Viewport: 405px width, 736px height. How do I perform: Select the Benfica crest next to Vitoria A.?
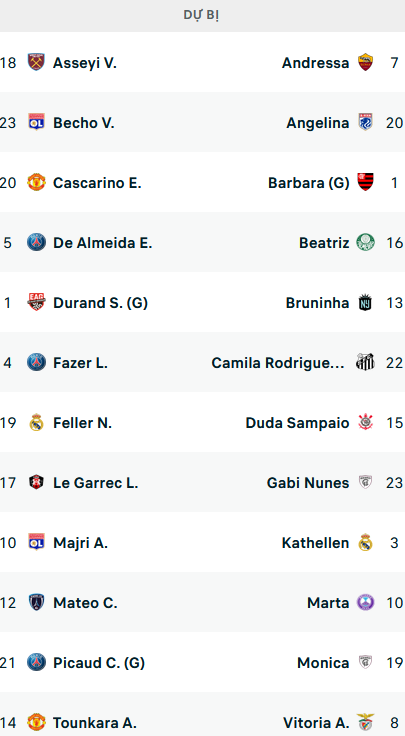tap(366, 723)
